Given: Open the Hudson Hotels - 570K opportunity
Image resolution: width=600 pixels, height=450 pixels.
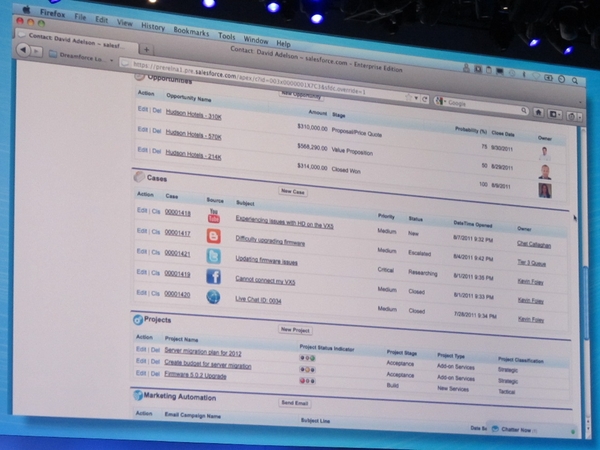Looking at the screenshot, I should (193, 134).
